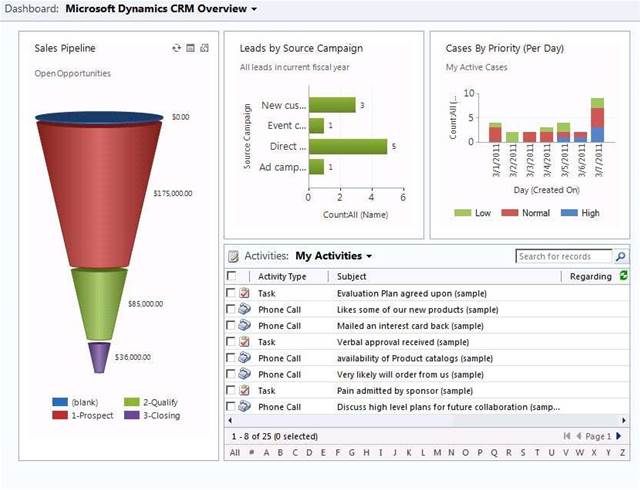Click Task icon for Pain admitted row
The height and width of the screenshot is (490, 640).
[x=244, y=390]
